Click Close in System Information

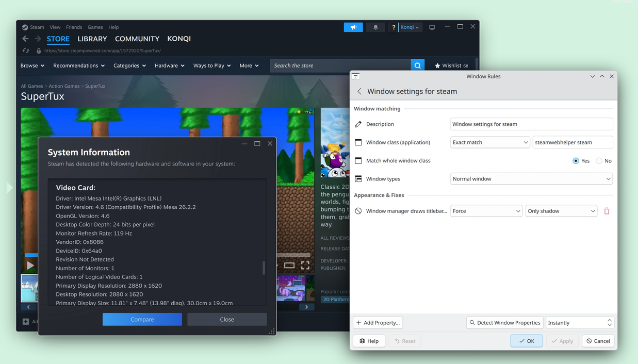(227, 320)
